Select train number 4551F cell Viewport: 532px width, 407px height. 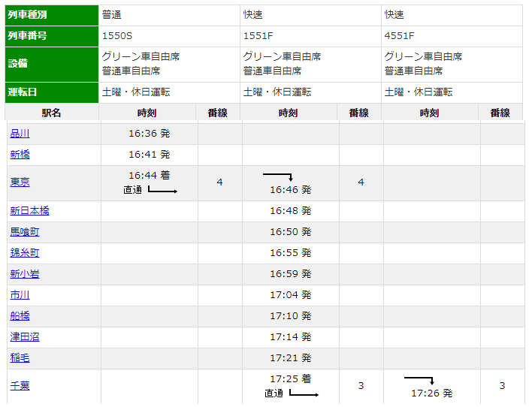pyautogui.click(x=452, y=36)
